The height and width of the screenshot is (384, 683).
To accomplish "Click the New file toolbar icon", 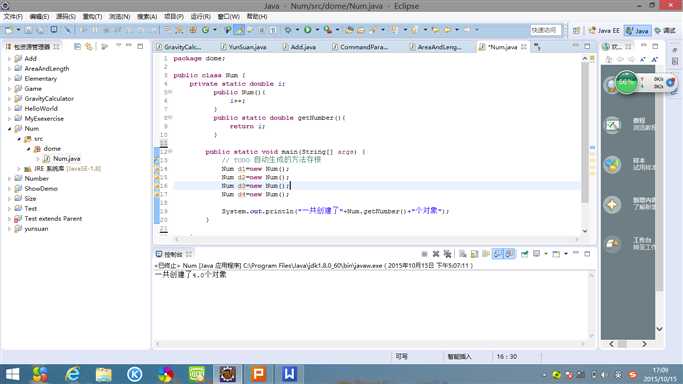I will click(9, 30).
